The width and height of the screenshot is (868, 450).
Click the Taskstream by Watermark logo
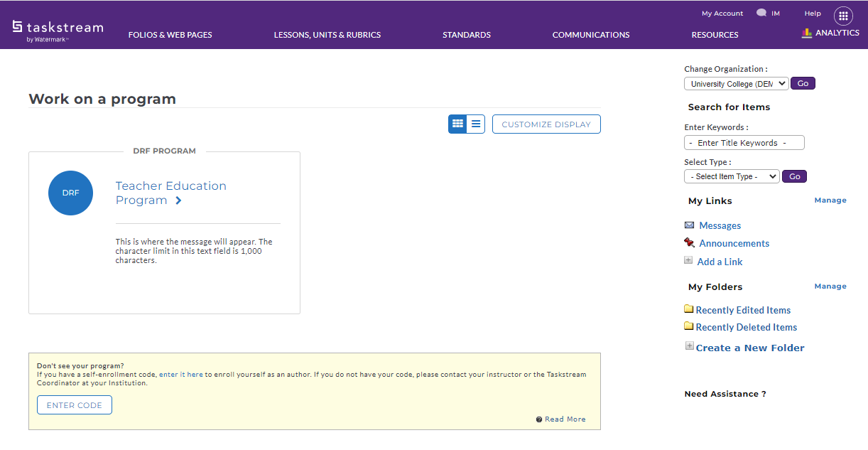[x=58, y=31]
